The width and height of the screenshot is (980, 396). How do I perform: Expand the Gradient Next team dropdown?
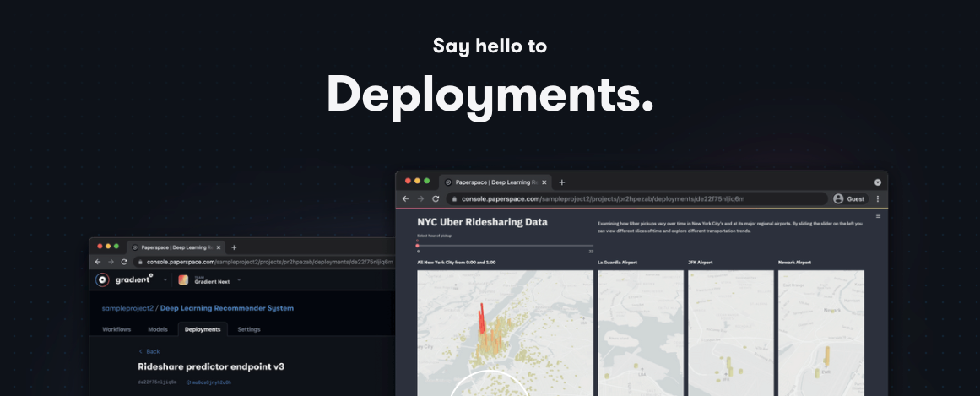[x=239, y=280]
